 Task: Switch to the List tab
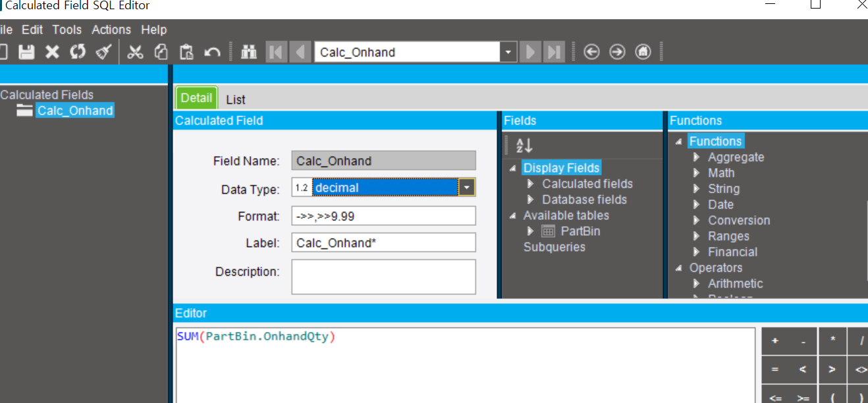click(236, 99)
